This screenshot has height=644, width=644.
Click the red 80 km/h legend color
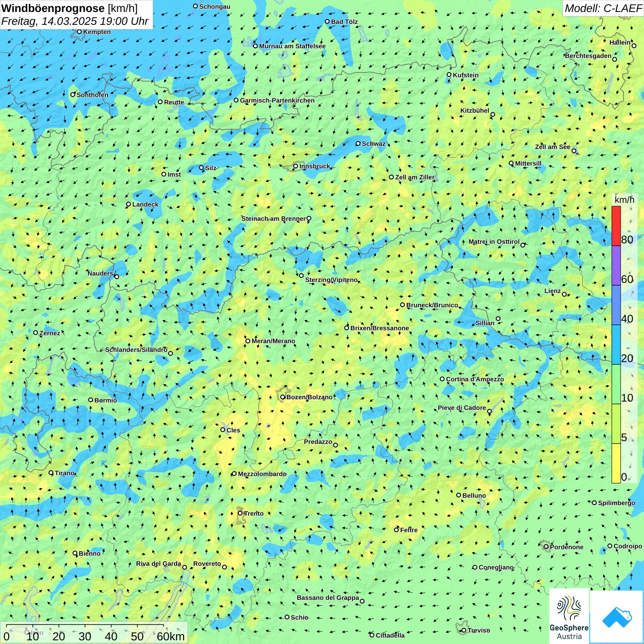pyautogui.click(x=616, y=226)
